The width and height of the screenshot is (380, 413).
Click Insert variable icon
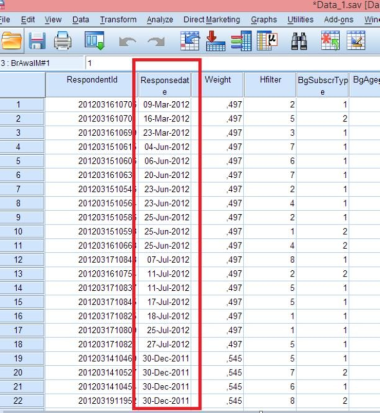click(x=356, y=41)
